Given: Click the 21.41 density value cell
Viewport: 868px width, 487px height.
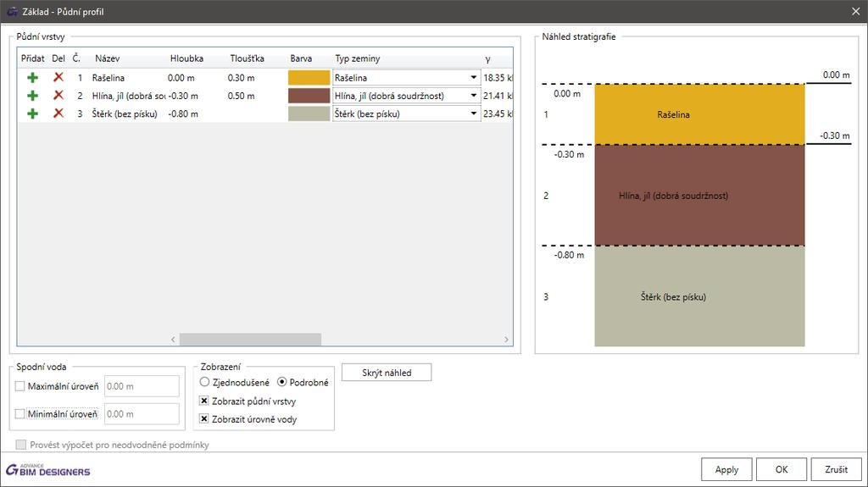Looking at the screenshot, I should click(498, 96).
